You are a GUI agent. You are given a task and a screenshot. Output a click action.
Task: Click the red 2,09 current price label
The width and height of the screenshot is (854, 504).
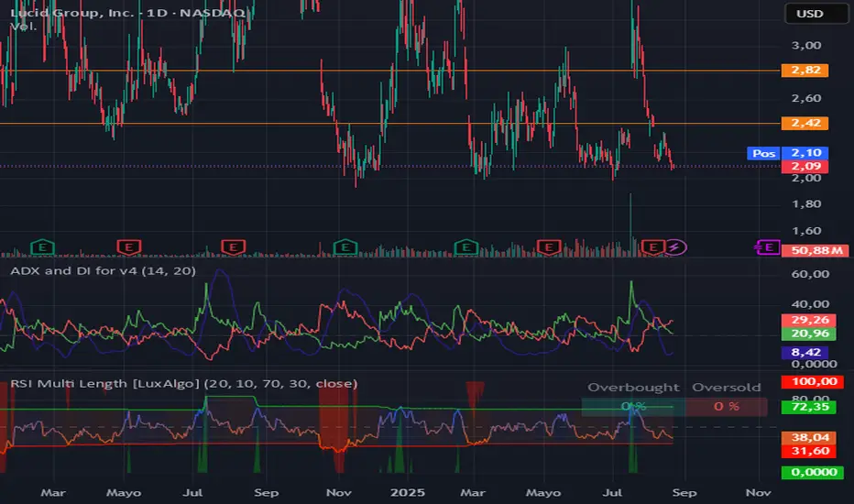tap(805, 167)
